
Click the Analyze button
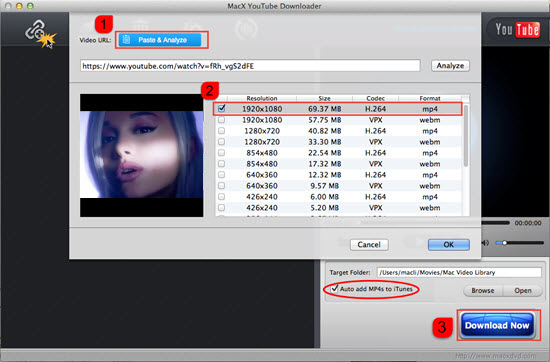(x=450, y=66)
